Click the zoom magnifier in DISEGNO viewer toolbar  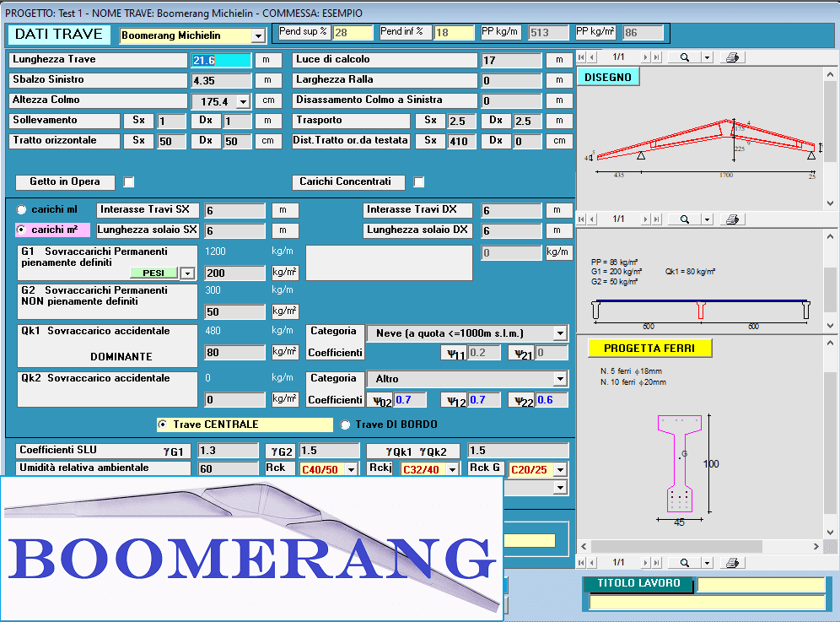pos(685,57)
